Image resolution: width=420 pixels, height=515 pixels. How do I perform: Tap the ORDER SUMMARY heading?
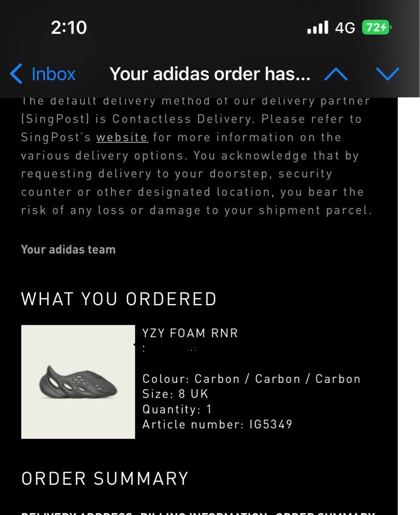(x=105, y=479)
